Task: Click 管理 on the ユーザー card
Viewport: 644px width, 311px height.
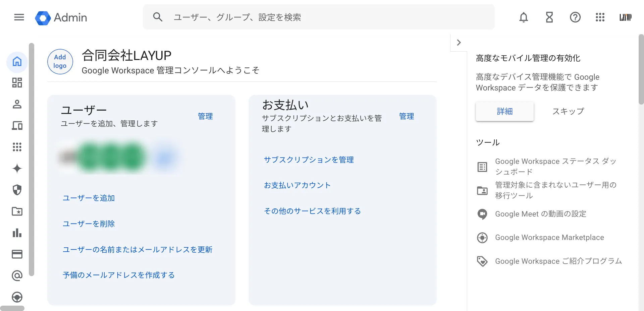Action: tap(205, 116)
